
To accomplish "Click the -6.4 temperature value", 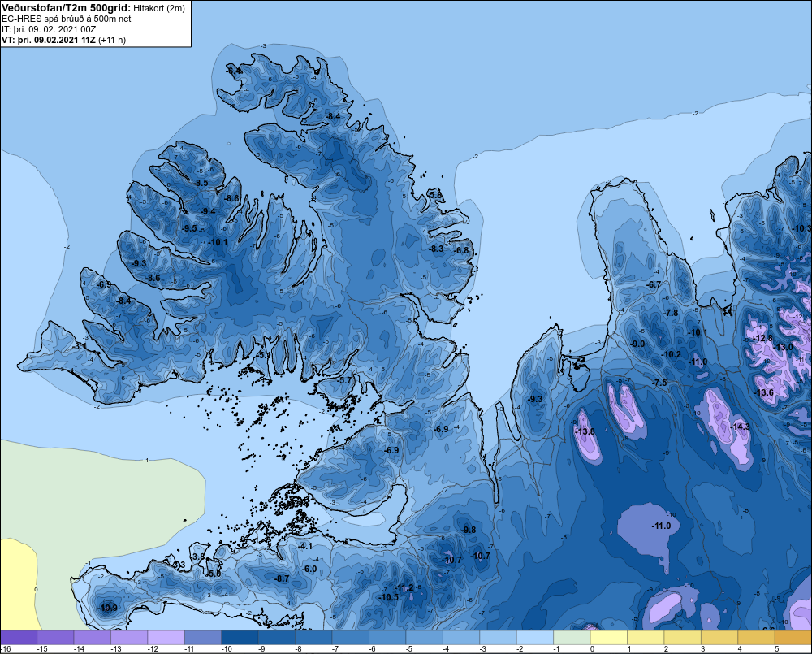I will click(233, 71).
